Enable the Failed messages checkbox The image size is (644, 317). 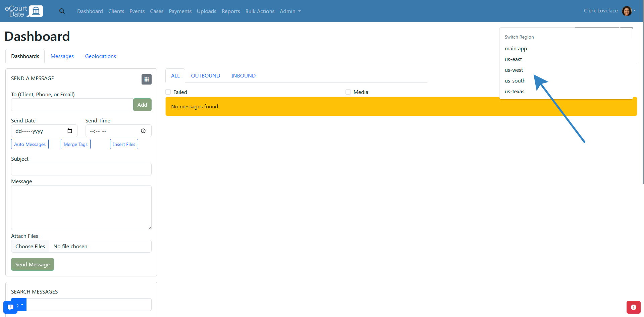click(x=168, y=92)
